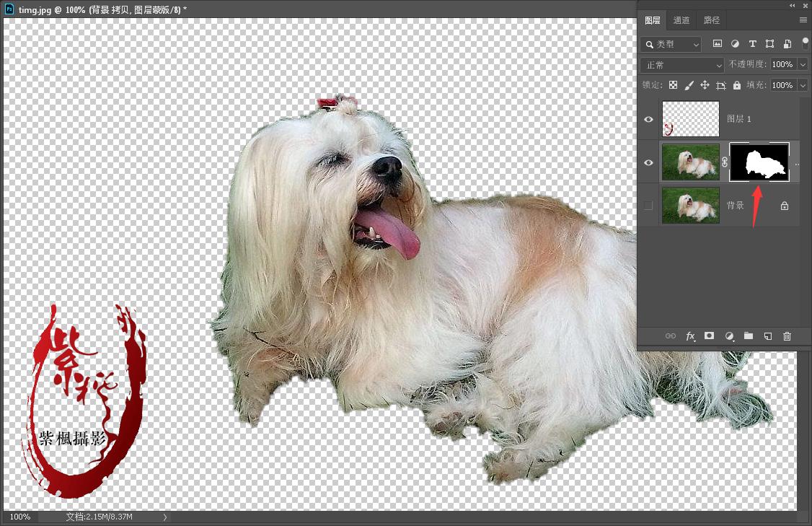
Task: Click lock image pixels brush icon
Action: click(689, 86)
